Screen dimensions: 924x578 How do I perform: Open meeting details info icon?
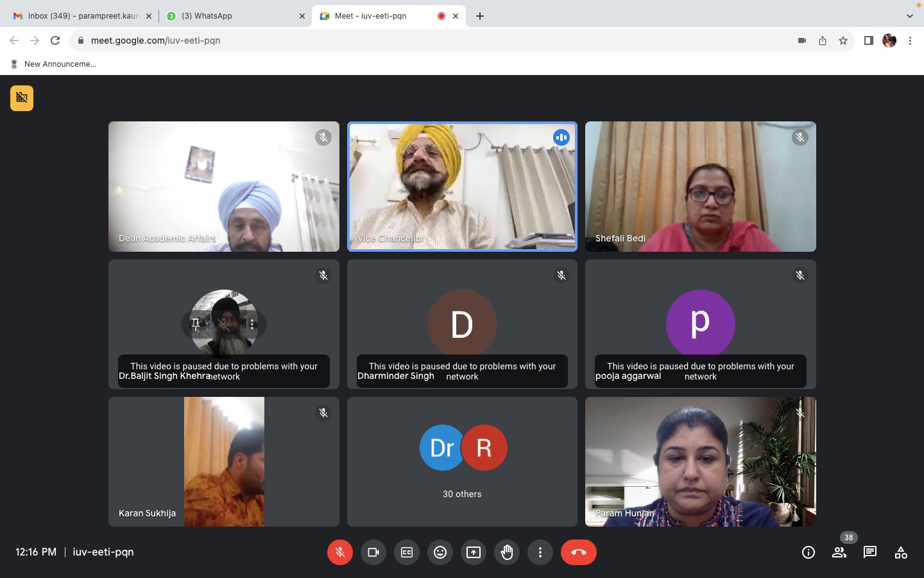click(x=809, y=552)
